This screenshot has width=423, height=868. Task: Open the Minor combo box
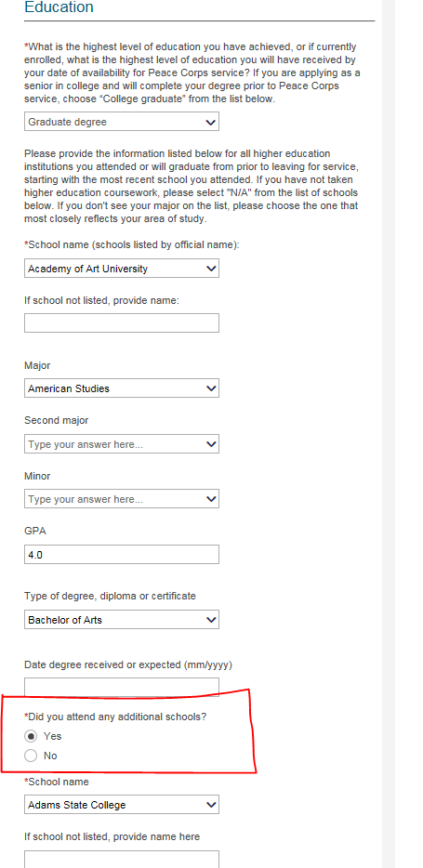[x=122, y=499]
